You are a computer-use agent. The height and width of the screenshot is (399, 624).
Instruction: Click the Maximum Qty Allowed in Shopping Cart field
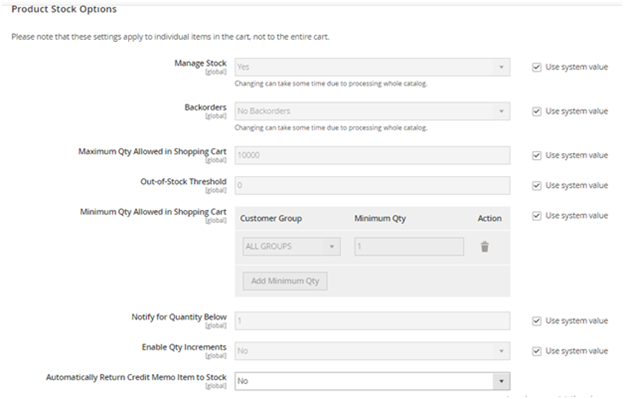pyautogui.click(x=372, y=156)
